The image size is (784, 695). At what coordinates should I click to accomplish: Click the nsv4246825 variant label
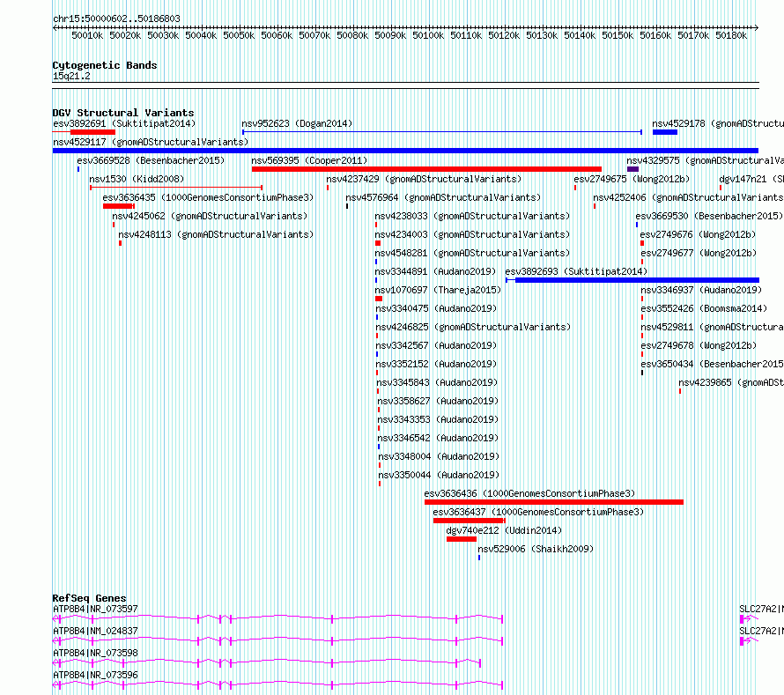(473, 327)
